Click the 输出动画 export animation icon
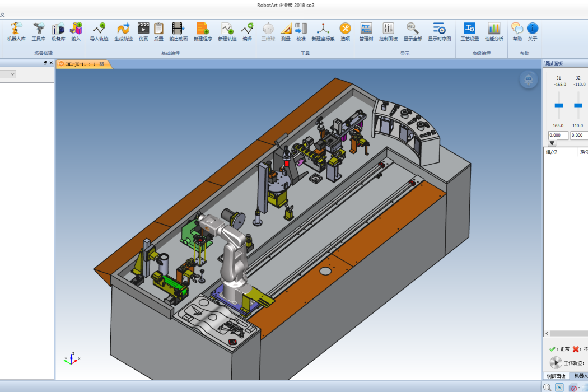This screenshot has width=588, height=392. (x=178, y=31)
